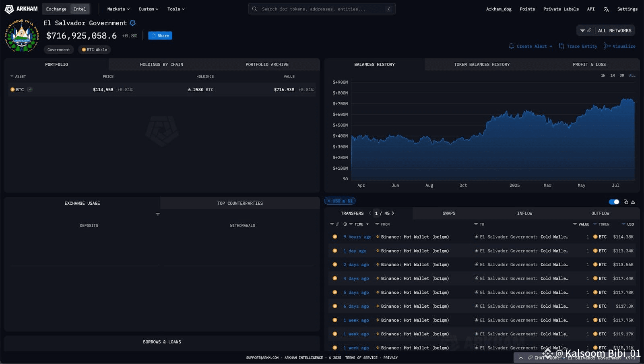Image resolution: width=644 pixels, height=364 pixels.
Task: Open the Markets dropdown menu
Action: pos(118,9)
